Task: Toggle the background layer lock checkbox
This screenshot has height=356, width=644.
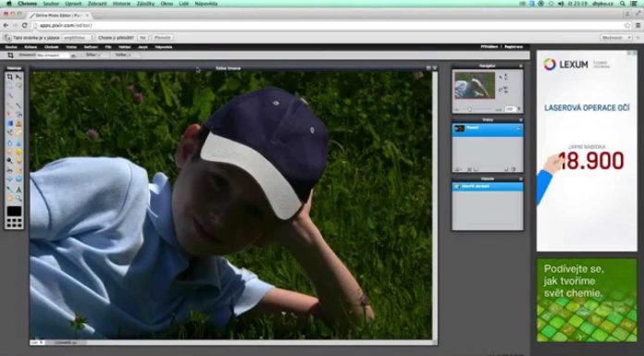Action: coord(518,129)
